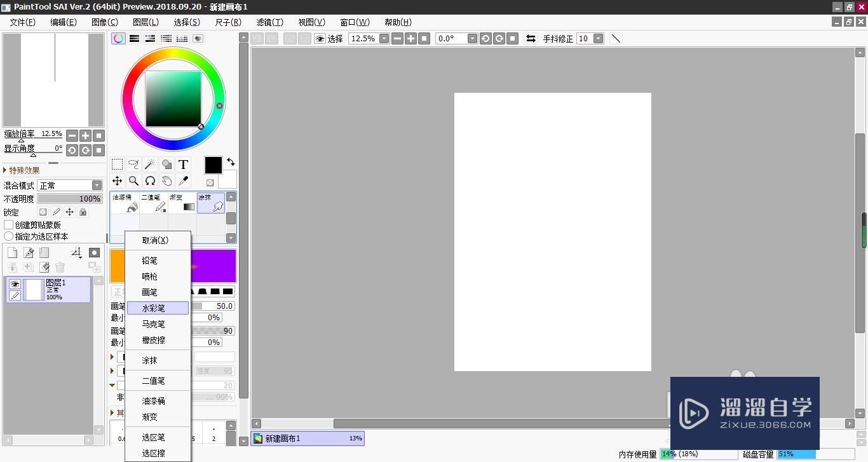Open zoom percentage dropdown 12.5%

click(x=384, y=38)
